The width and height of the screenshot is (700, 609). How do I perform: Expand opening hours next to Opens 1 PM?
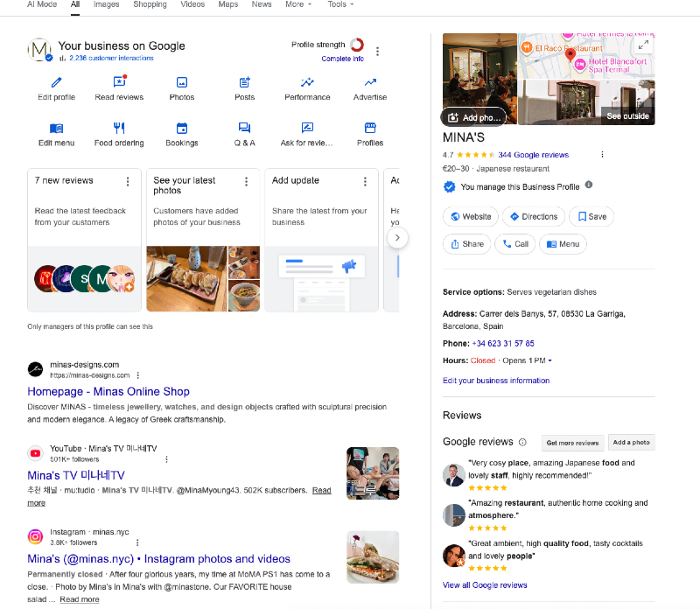point(550,361)
